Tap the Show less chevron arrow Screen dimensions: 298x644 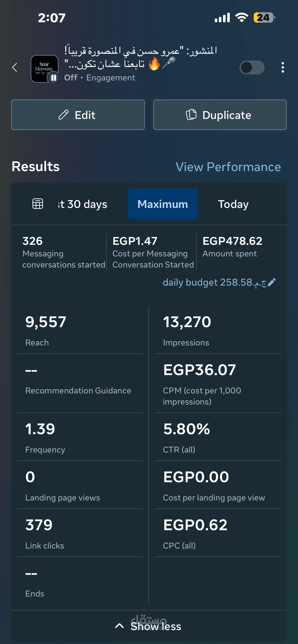[x=119, y=626]
